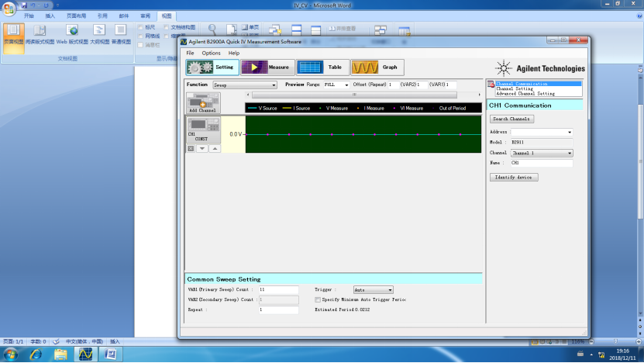644x363 pixels.
Task: Open Preview Range FULL dropdown
Action: [x=336, y=85]
